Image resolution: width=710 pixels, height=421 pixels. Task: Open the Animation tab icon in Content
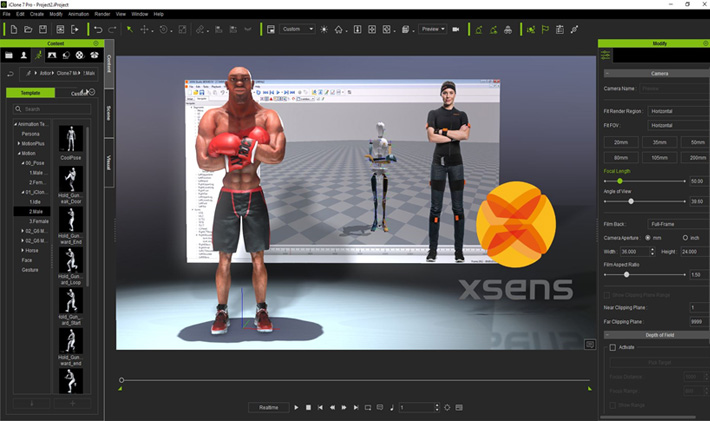coord(38,55)
